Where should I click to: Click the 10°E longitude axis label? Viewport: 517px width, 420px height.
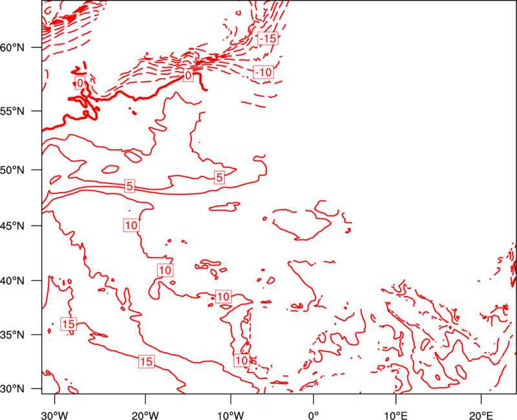coord(396,415)
